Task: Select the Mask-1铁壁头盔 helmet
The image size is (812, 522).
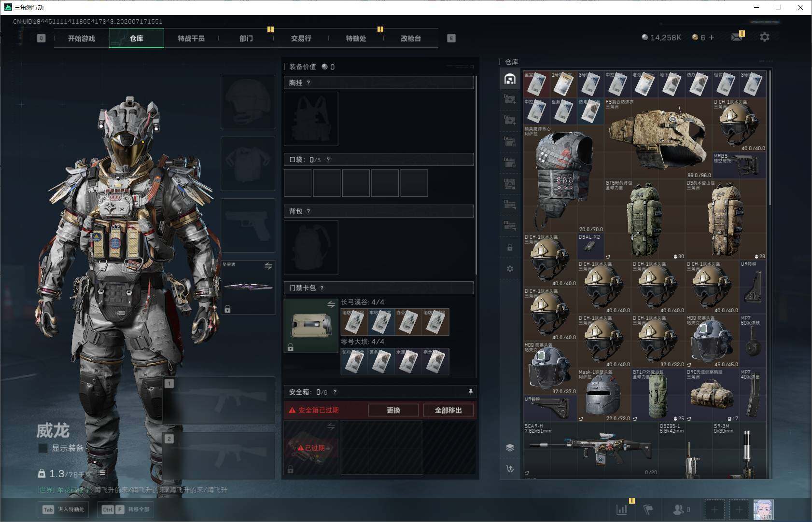Action: [604, 395]
